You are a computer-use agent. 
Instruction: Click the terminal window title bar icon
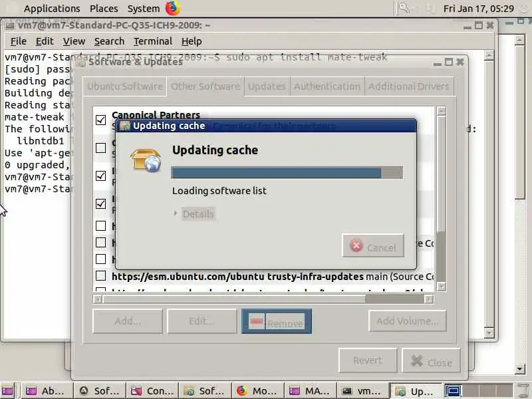click(10, 26)
